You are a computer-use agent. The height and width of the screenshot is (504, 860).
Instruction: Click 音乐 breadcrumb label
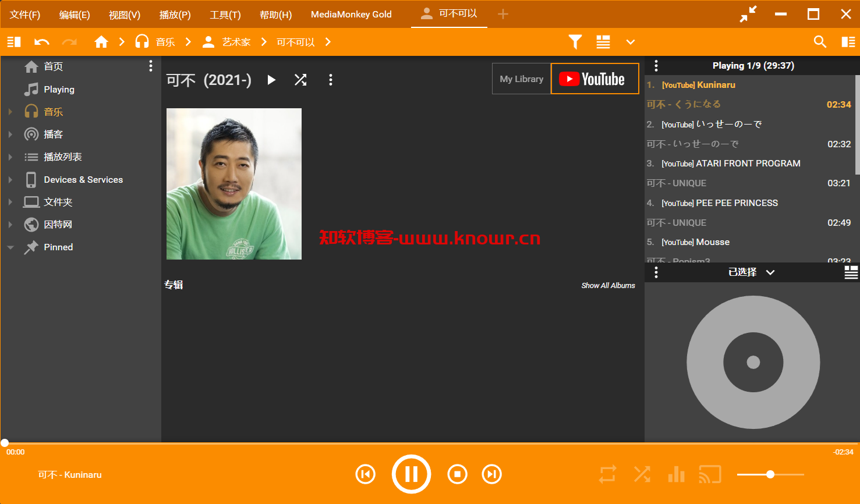(x=165, y=42)
